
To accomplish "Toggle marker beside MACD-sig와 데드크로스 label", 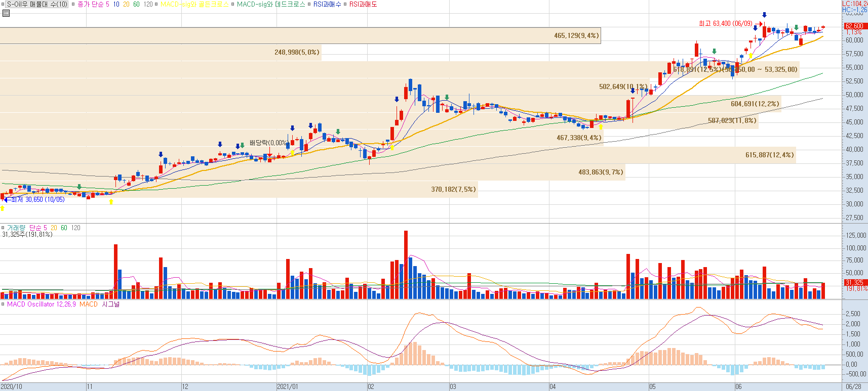I will tap(233, 4).
